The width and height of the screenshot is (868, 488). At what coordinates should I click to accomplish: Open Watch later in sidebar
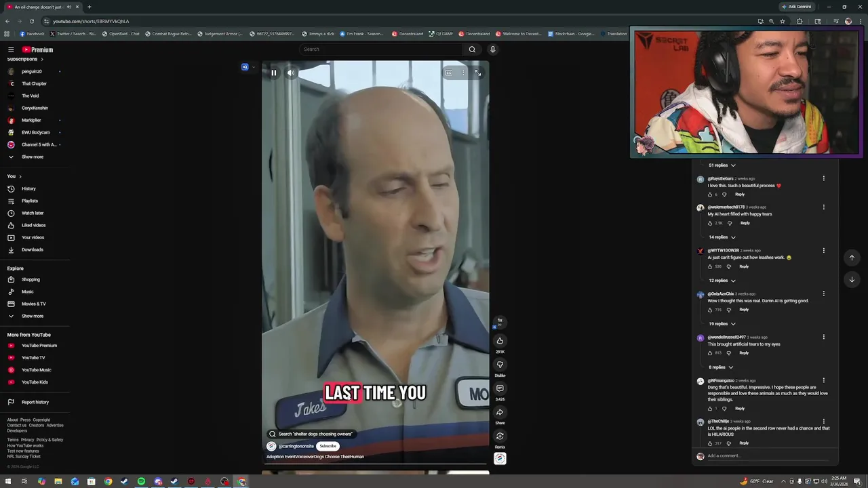[x=33, y=213]
